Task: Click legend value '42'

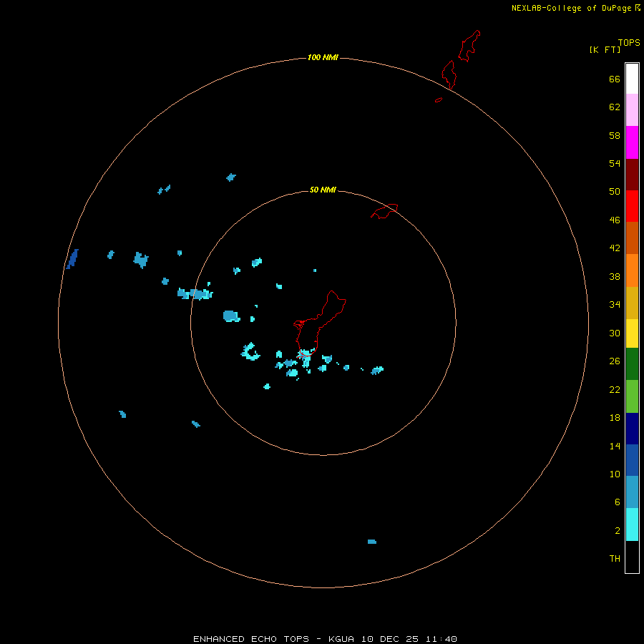Action: point(615,248)
